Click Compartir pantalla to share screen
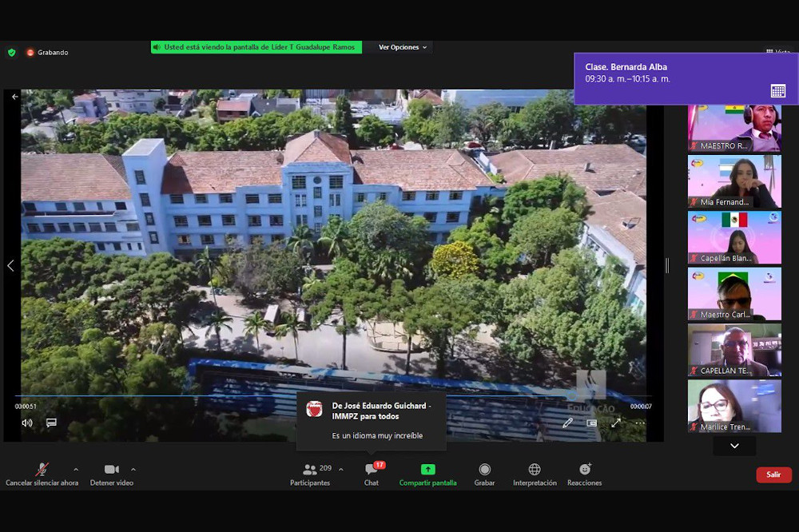Viewport: 799px width, 532px height. pos(427,474)
